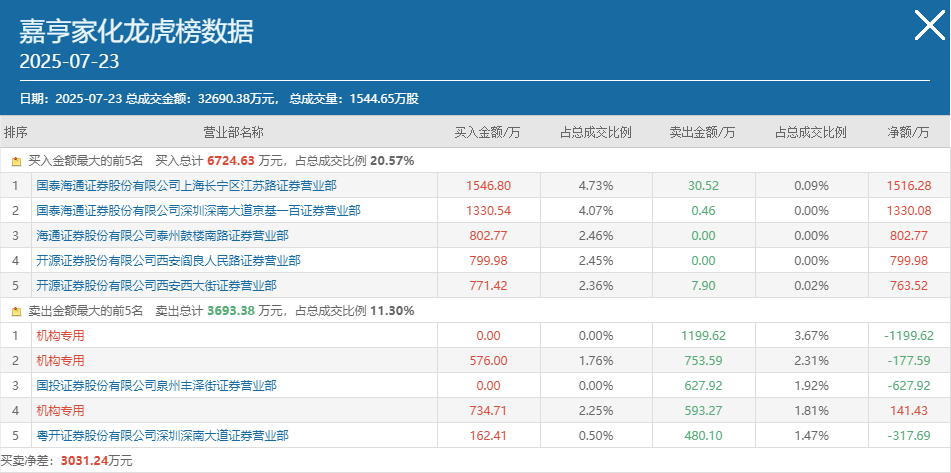This screenshot has height=473, width=951.
Task: Click 机构专用 with net 141.43
Action: 60,411
